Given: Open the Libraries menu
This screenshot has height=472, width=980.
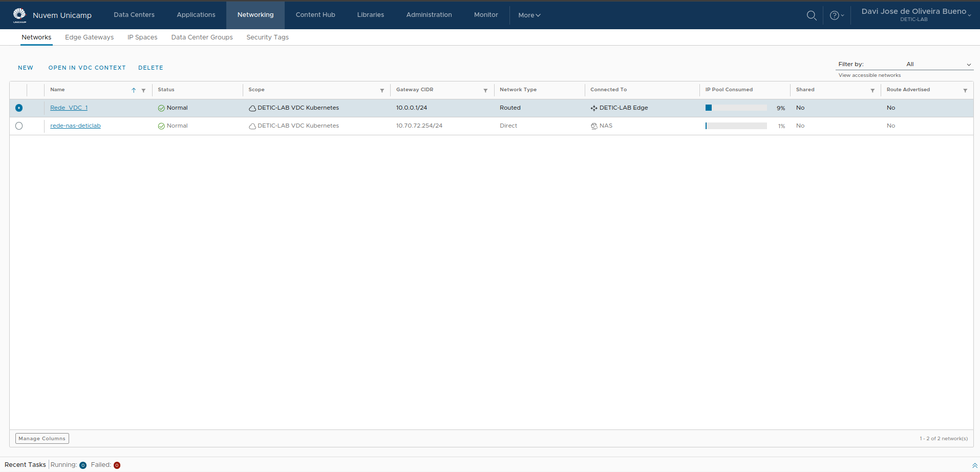Looking at the screenshot, I should click(x=371, y=15).
